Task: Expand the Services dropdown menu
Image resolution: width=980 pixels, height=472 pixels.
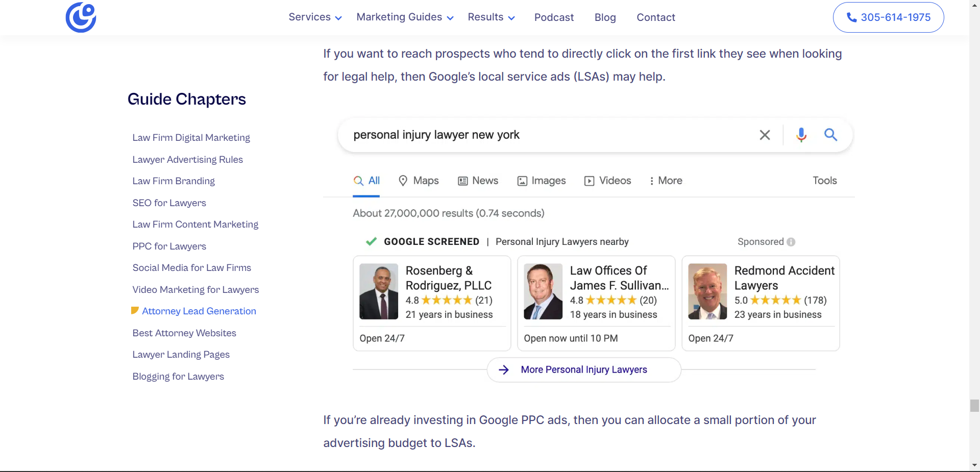Action: (x=315, y=17)
